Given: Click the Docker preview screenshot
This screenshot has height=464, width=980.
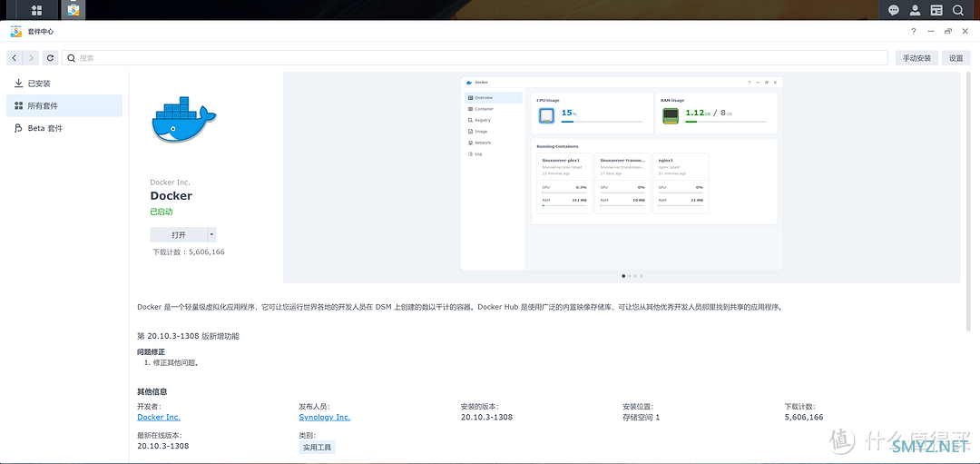Looking at the screenshot, I should pyautogui.click(x=622, y=173).
